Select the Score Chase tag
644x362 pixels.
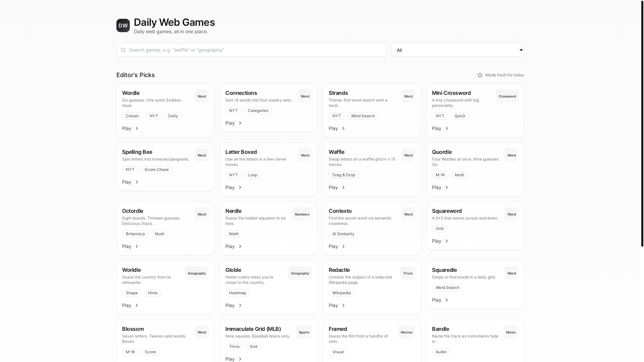tap(157, 170)
